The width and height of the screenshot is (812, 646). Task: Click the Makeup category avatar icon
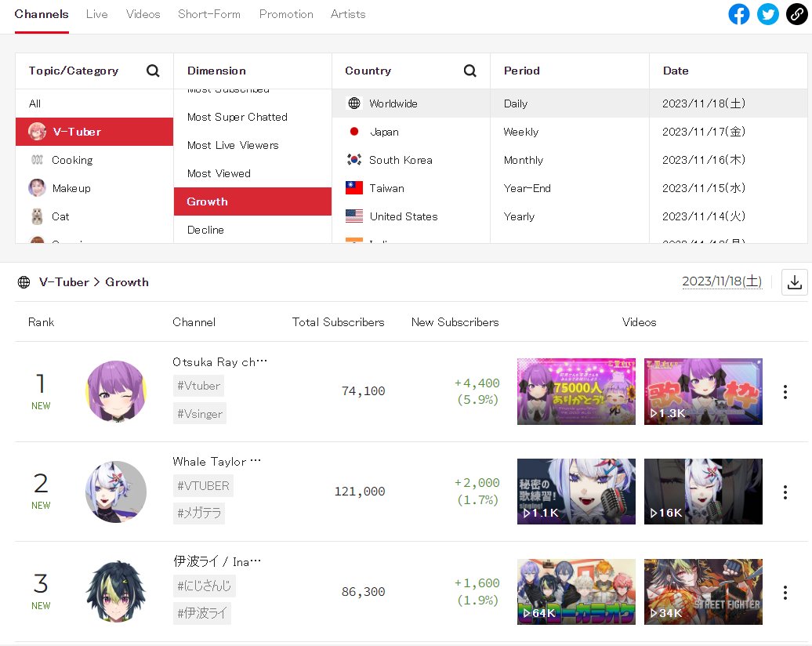point(37,188)
